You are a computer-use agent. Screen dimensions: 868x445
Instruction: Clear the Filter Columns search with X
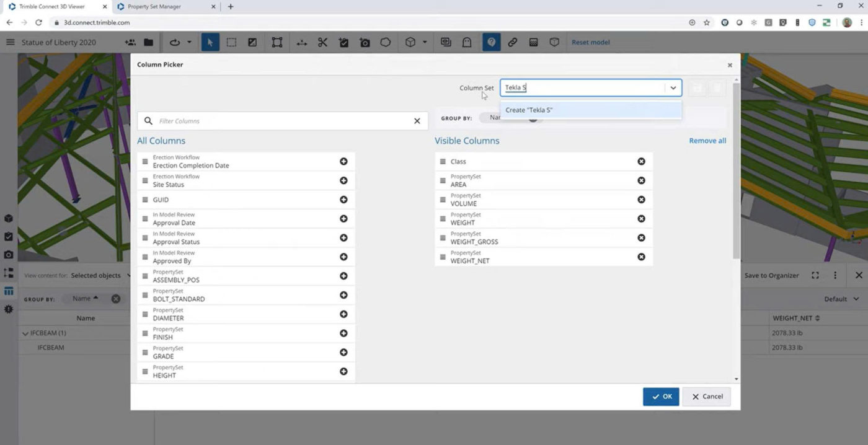pyautogui.click(x=417, y=121)
